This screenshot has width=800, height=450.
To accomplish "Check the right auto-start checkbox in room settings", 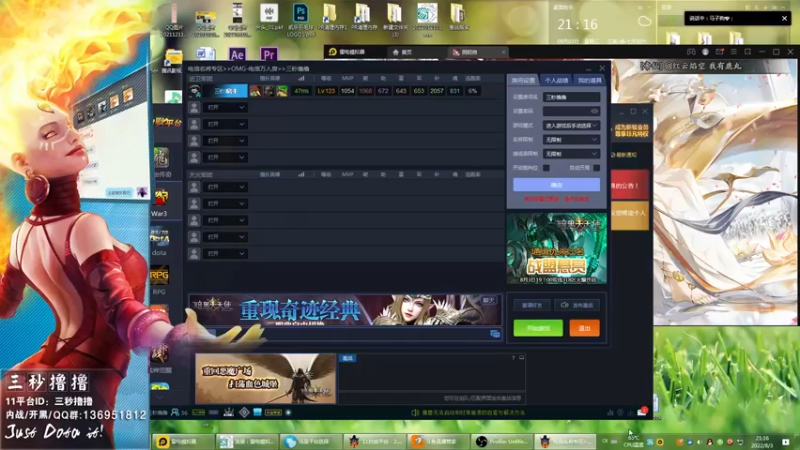I will tap(596, 168).
